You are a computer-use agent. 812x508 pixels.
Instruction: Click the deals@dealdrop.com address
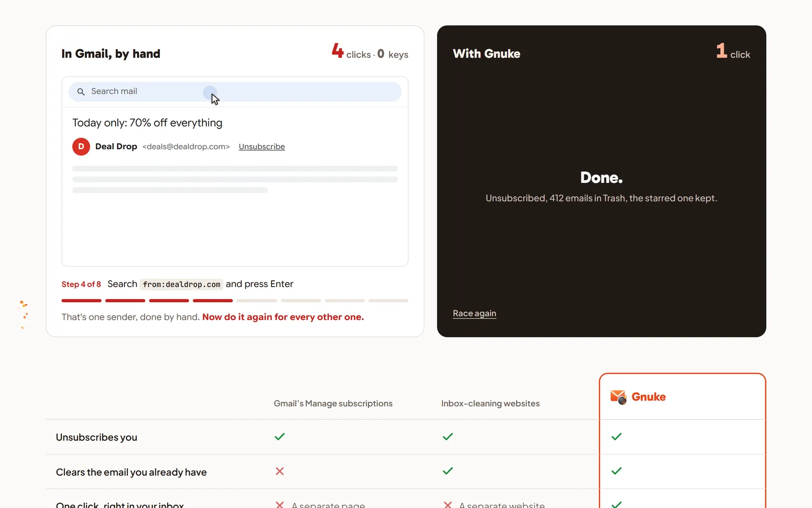(x=186, y=147)
